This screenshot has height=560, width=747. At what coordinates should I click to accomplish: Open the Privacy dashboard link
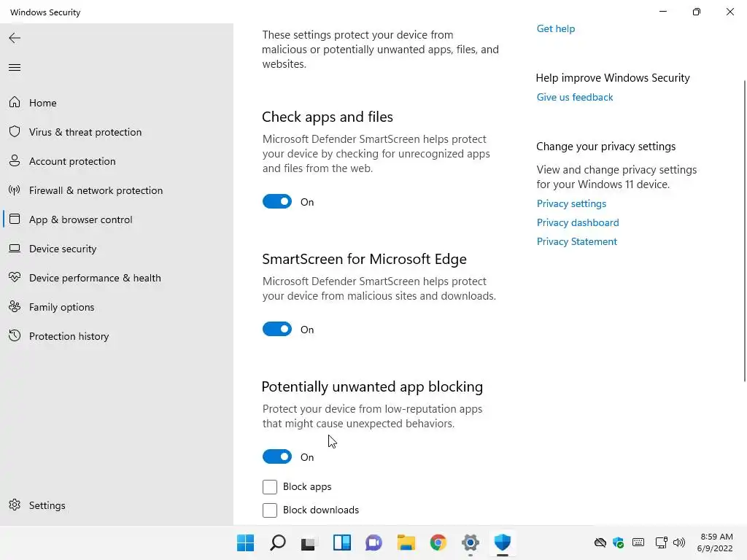pyautogui.click(x=578, y=222)
